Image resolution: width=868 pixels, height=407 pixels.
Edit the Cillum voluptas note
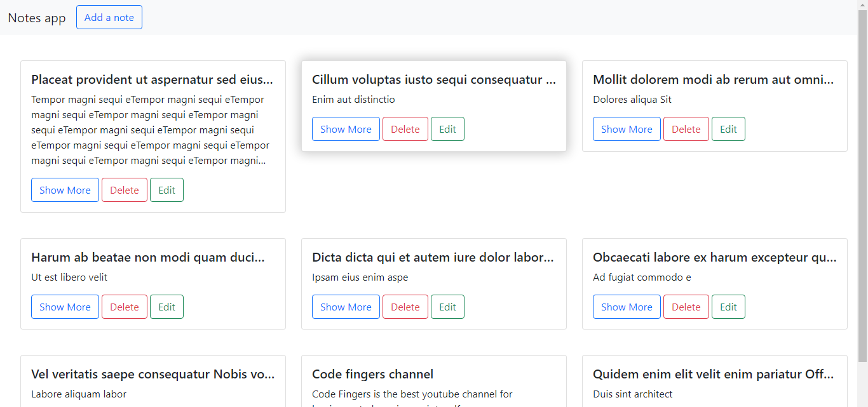(x=447, y=129)
